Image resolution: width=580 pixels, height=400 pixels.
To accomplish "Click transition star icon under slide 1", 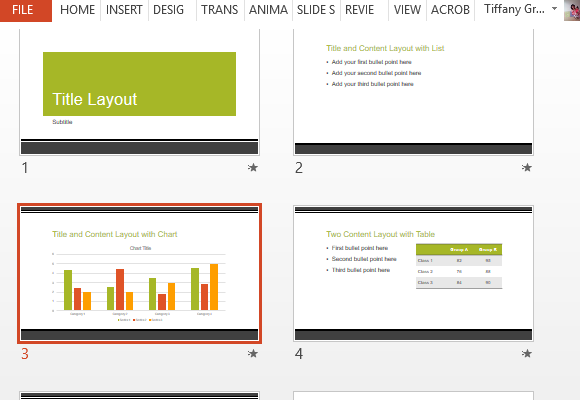I will 253,168.
